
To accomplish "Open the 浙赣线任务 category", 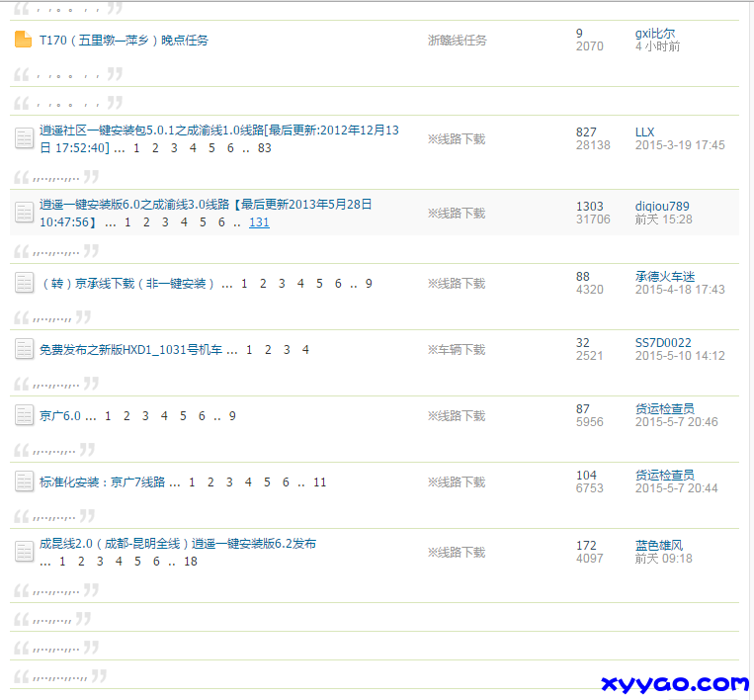I will [x=457, y=41].
